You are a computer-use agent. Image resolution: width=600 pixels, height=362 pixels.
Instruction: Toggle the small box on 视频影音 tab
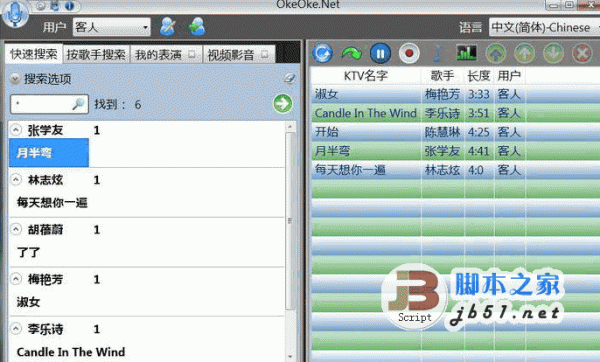(x=264, y=54)
